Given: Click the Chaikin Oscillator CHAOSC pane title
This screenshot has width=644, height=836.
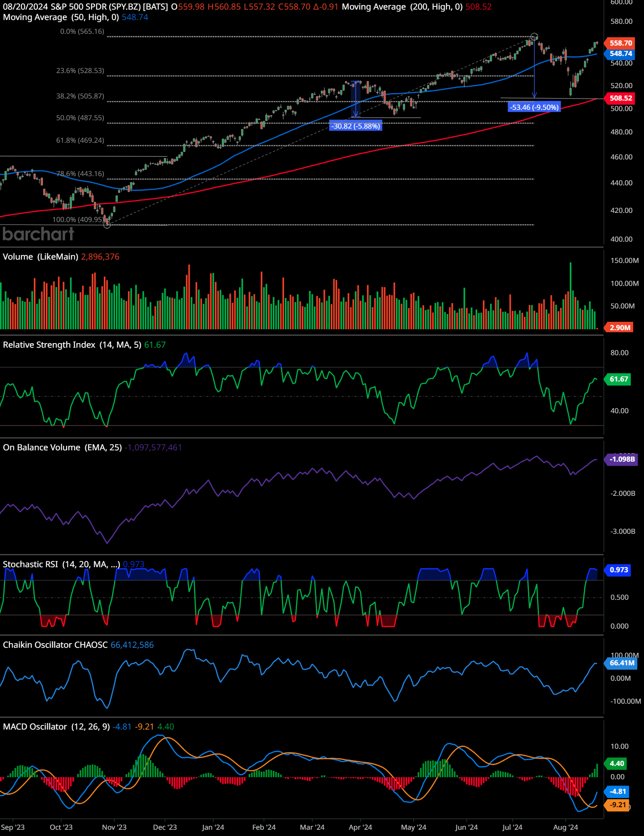Looking at the screenshot, I should click(x=55, y=645).
